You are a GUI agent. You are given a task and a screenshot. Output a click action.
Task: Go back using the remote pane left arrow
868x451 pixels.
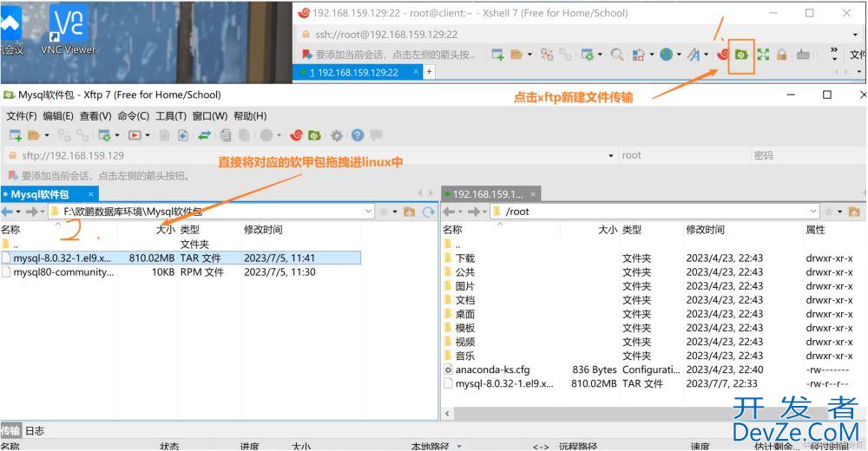[x=449, y=212]
